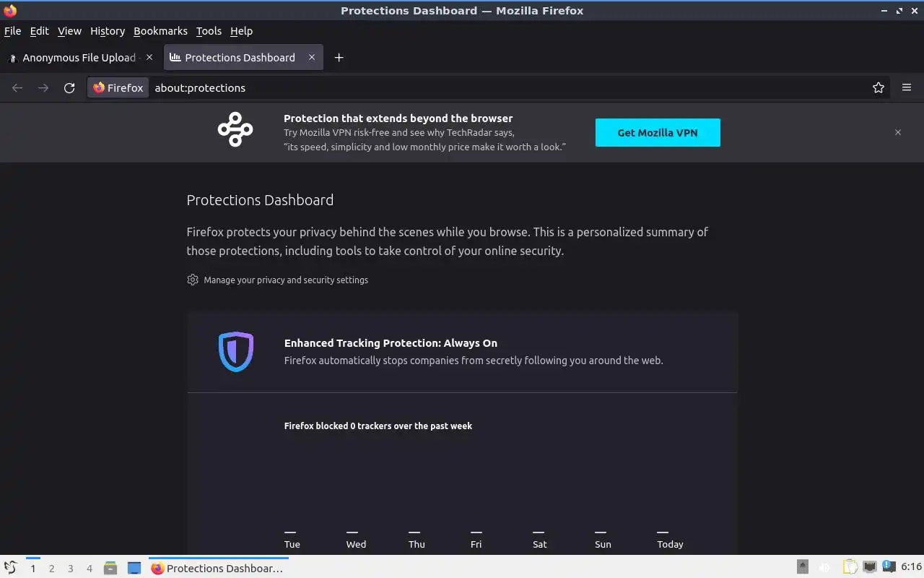
Task: Click the volume tray icon
Action: [824, 568]
